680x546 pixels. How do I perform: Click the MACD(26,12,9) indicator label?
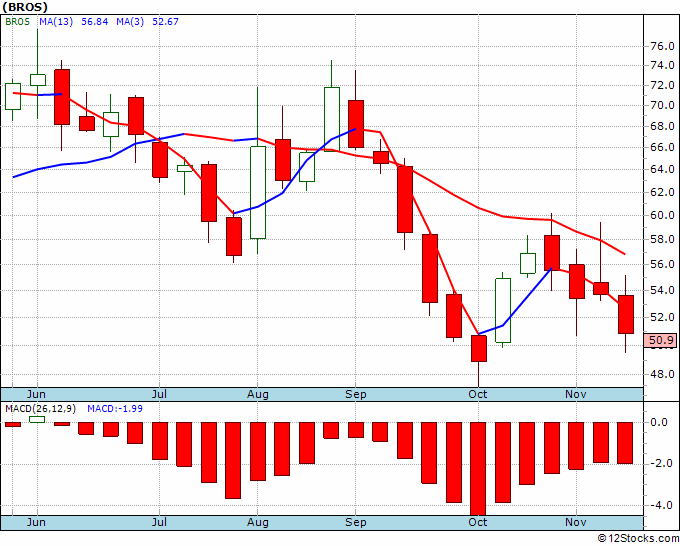coord(40,409)
